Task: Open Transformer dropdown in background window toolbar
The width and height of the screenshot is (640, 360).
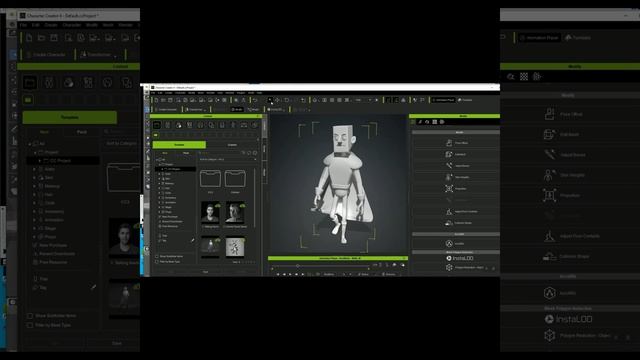Action: click(x=99, y=55)
